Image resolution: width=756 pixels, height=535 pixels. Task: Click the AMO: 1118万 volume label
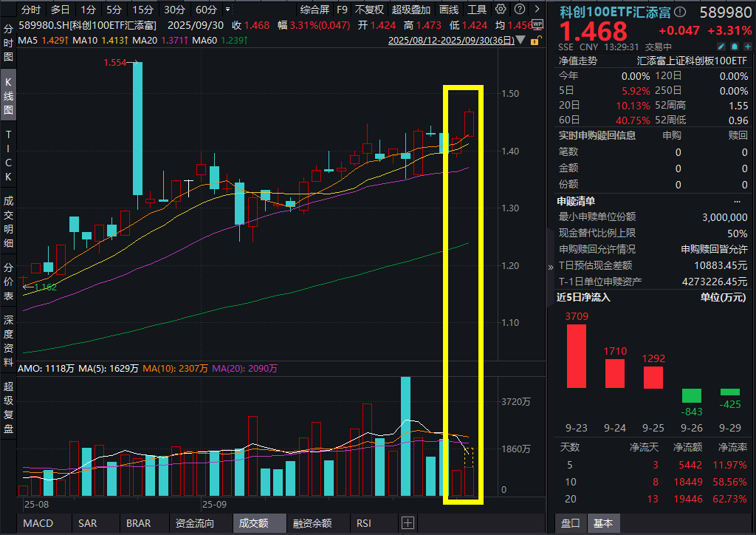click(46, 369)
